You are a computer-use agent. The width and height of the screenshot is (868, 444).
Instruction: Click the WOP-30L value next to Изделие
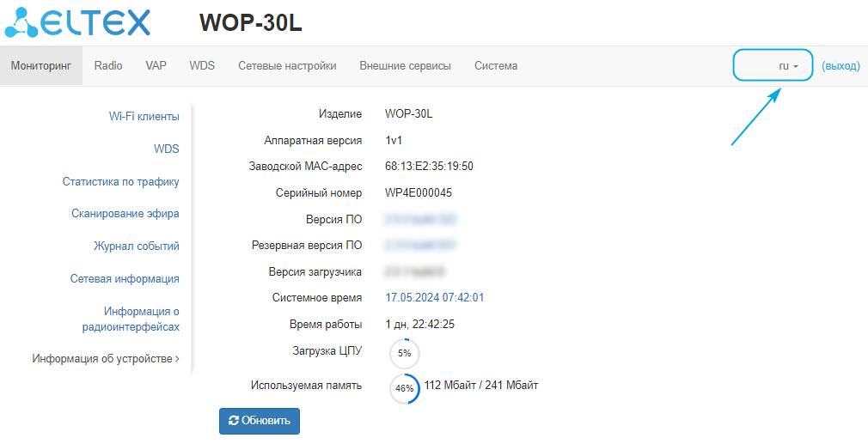[408, 114]
